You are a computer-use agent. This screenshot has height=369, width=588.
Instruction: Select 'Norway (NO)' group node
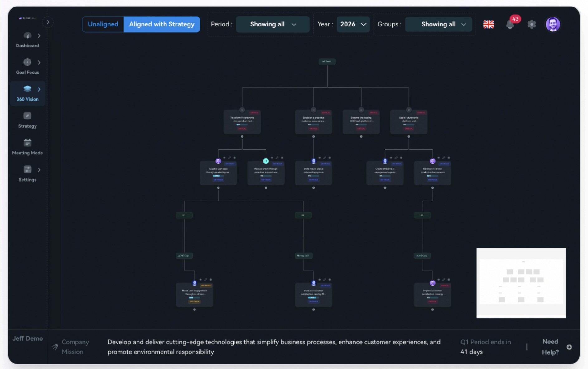point(303,256)
